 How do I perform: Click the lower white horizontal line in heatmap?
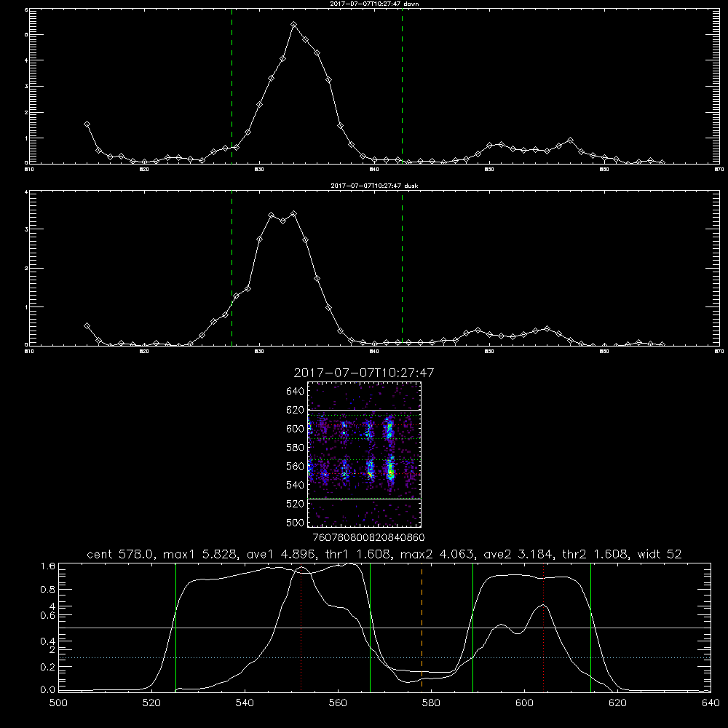(365, 499)
